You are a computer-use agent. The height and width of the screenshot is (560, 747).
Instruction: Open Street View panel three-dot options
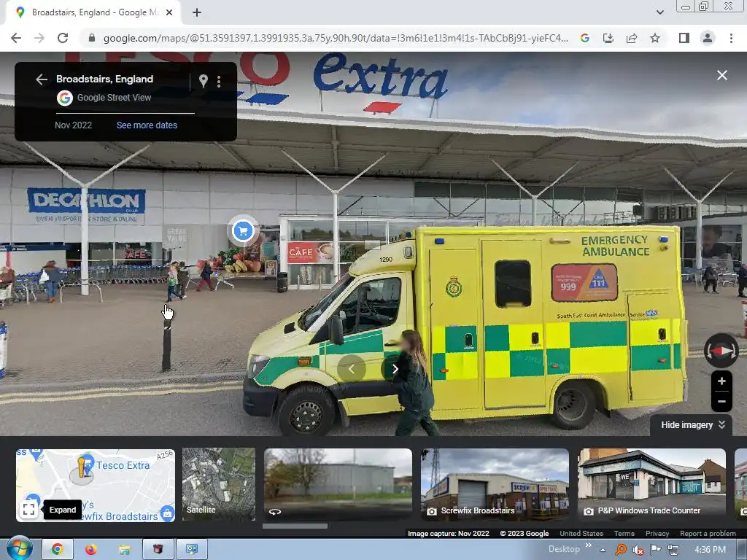click(x=219, y=82)
